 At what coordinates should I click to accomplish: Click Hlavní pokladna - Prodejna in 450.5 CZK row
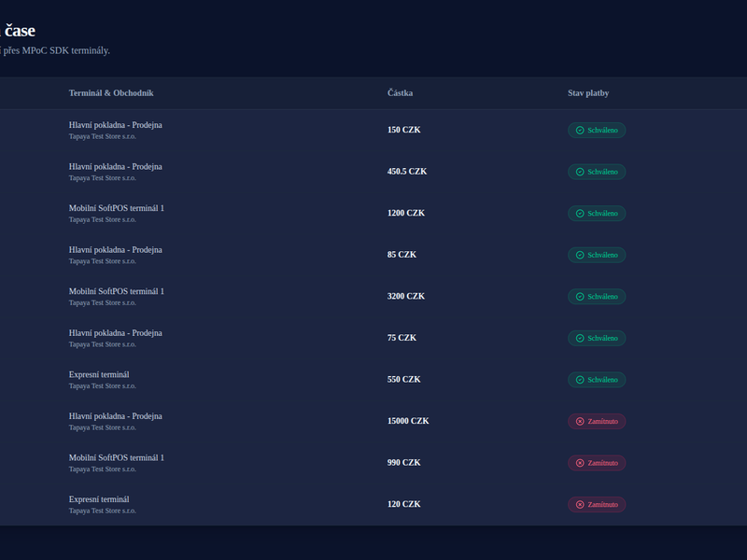[x=115, y=167]
